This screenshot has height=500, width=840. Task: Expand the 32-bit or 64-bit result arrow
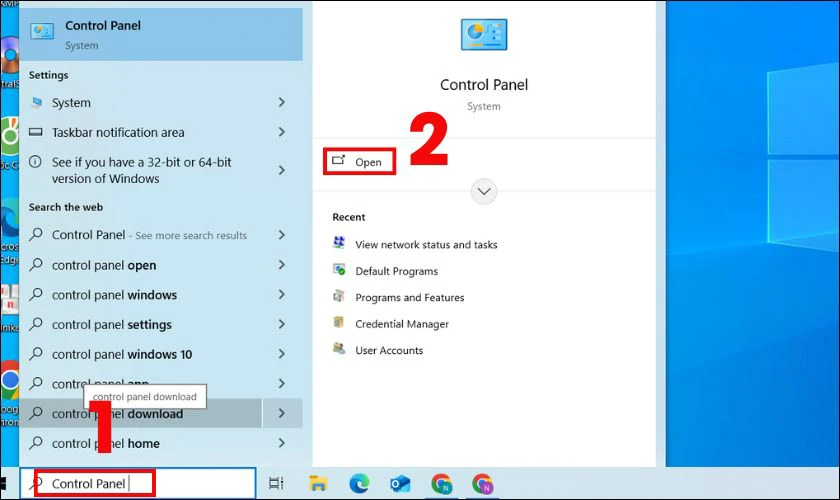pos(282,170)
